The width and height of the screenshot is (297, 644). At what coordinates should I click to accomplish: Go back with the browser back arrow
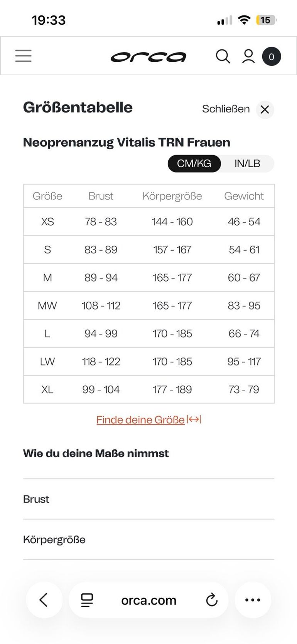[44, 600]
